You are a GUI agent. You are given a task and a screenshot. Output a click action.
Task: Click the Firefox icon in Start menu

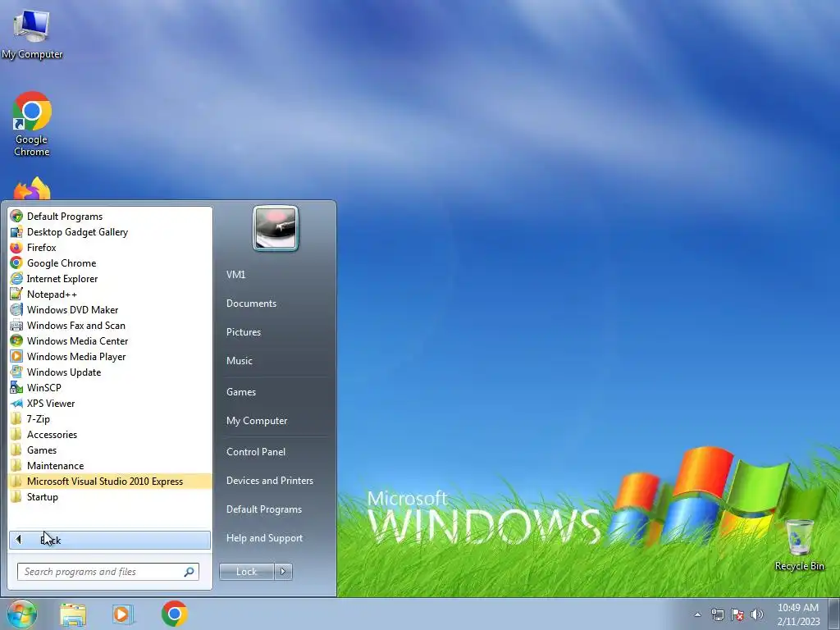16,248
